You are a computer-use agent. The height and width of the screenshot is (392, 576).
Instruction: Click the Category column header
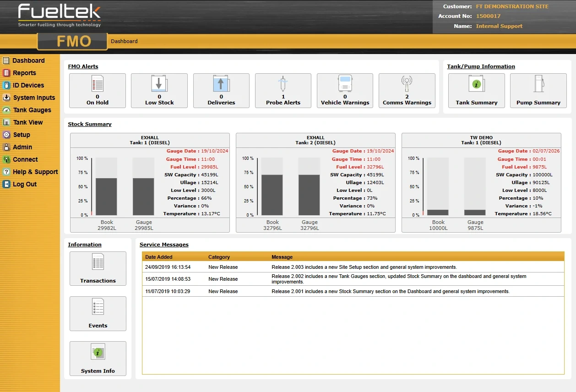coord(219,257)
